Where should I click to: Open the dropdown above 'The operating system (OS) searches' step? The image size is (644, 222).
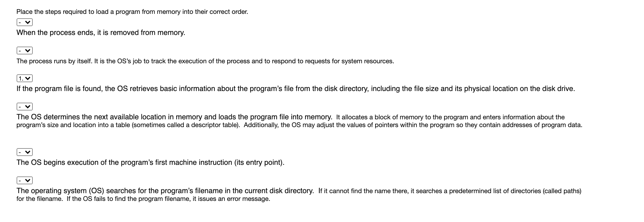(x=24, y=180)
